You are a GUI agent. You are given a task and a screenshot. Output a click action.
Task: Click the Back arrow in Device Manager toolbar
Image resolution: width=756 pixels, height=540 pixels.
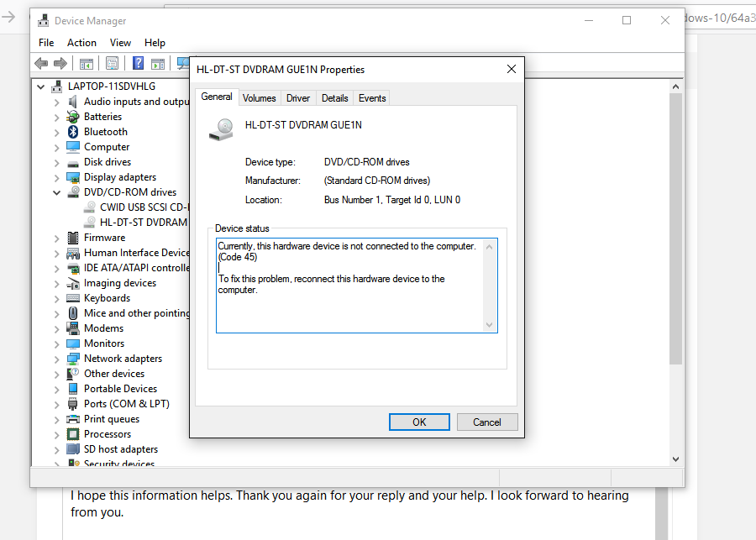[41, 63]
